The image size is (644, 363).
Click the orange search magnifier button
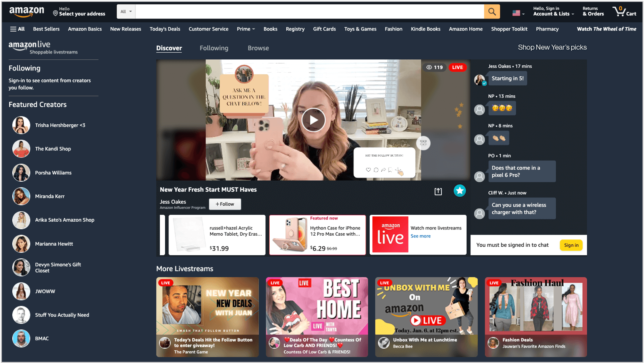tap(492, 12)
